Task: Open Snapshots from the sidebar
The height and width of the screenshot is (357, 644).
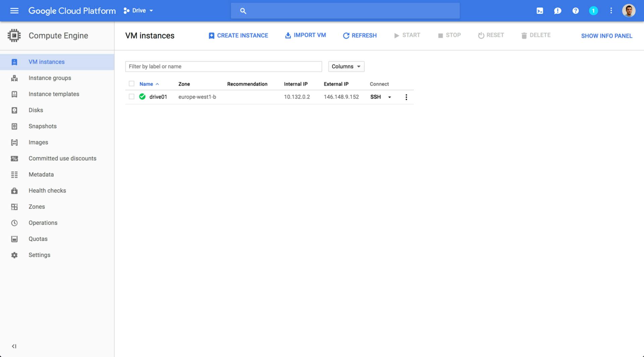Action: click(14, 126)
